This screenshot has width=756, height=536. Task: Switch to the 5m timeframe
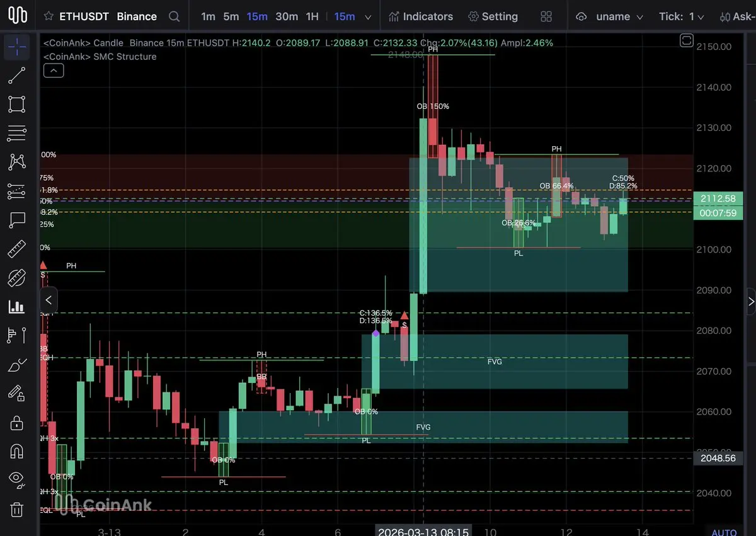pyautogui.click(x=231, y=16)
